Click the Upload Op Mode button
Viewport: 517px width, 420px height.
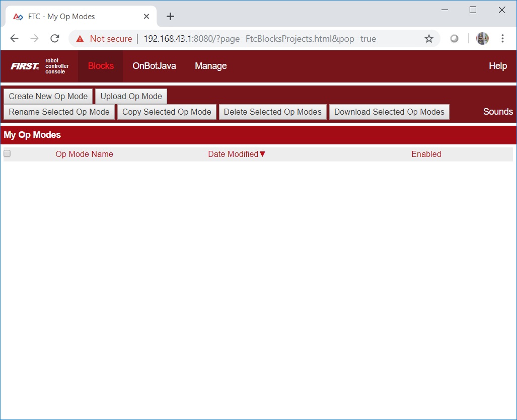(131, 97)
